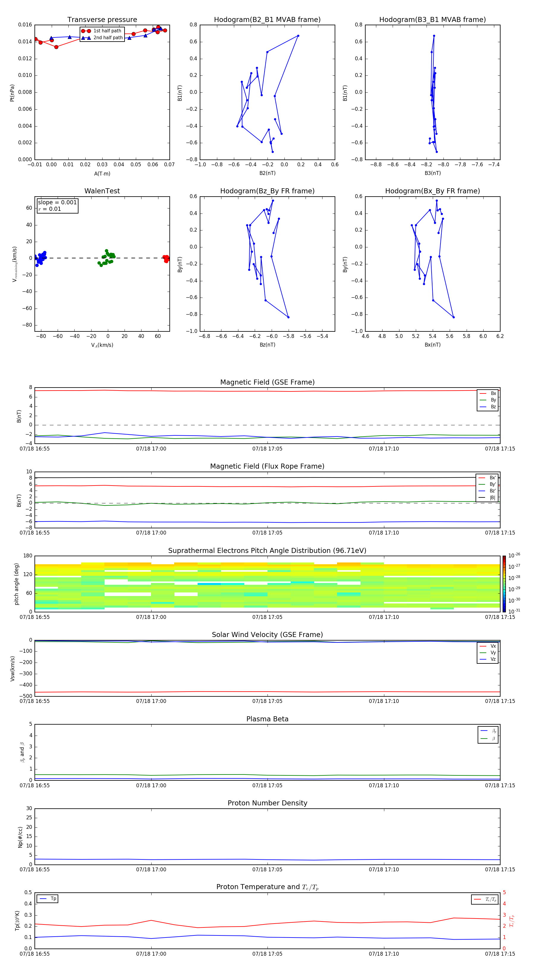
Task: Click the "B2(nT)" x-axis label
Action: tap(267, 173)
